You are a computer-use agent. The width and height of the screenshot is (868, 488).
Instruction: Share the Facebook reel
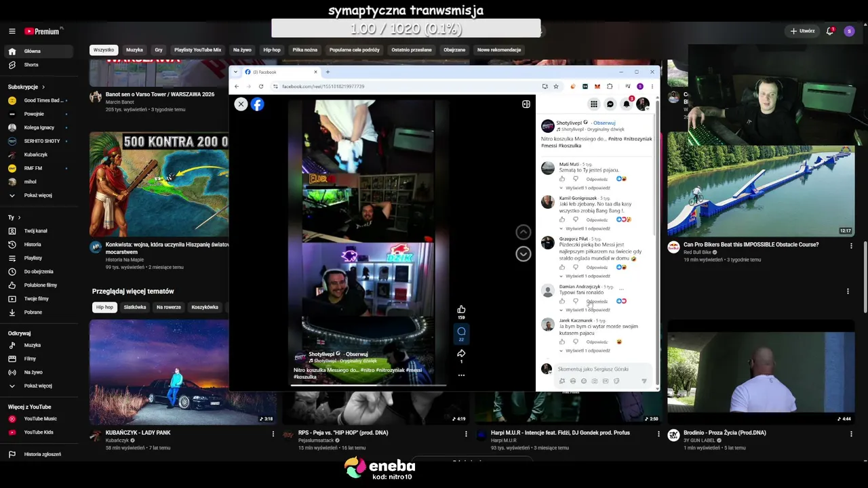tap(461, 353)
